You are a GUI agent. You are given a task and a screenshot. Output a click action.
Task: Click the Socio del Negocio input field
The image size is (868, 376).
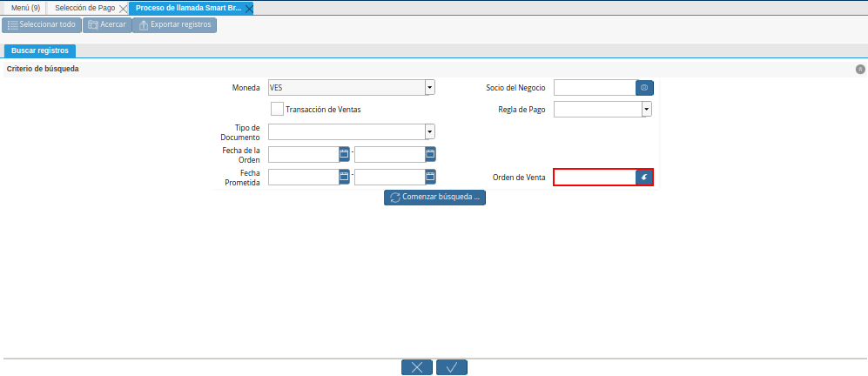[x=595, y=88]
